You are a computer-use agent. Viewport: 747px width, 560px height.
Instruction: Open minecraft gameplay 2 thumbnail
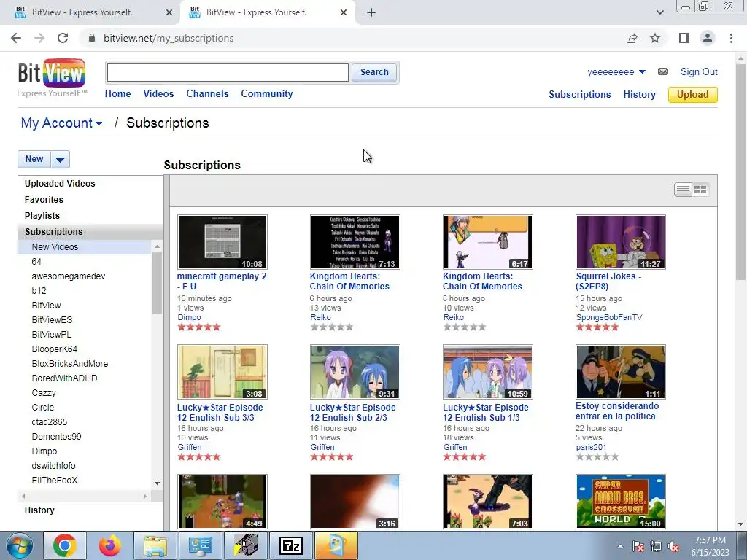pos(222,242)
